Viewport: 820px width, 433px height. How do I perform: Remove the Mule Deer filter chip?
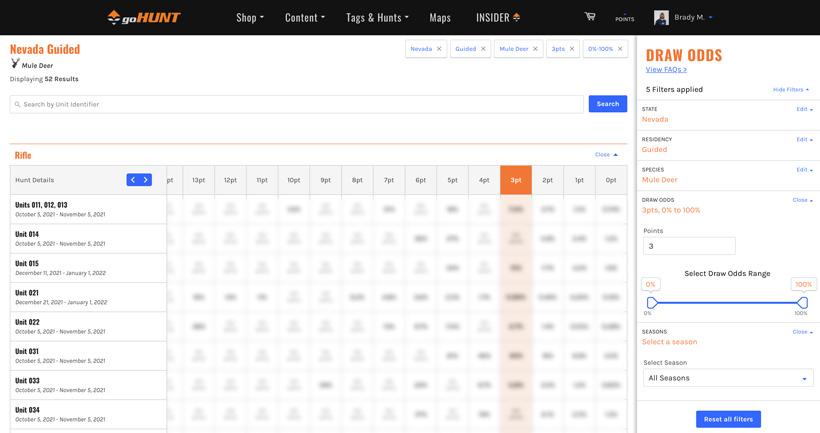(x=536, y=48)
